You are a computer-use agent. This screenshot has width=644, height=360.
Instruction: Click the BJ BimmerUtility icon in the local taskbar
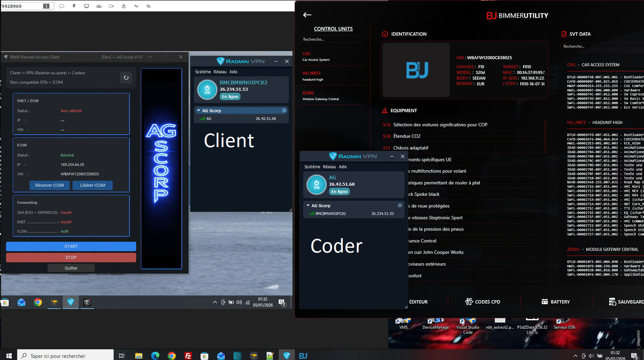point(303,355)
